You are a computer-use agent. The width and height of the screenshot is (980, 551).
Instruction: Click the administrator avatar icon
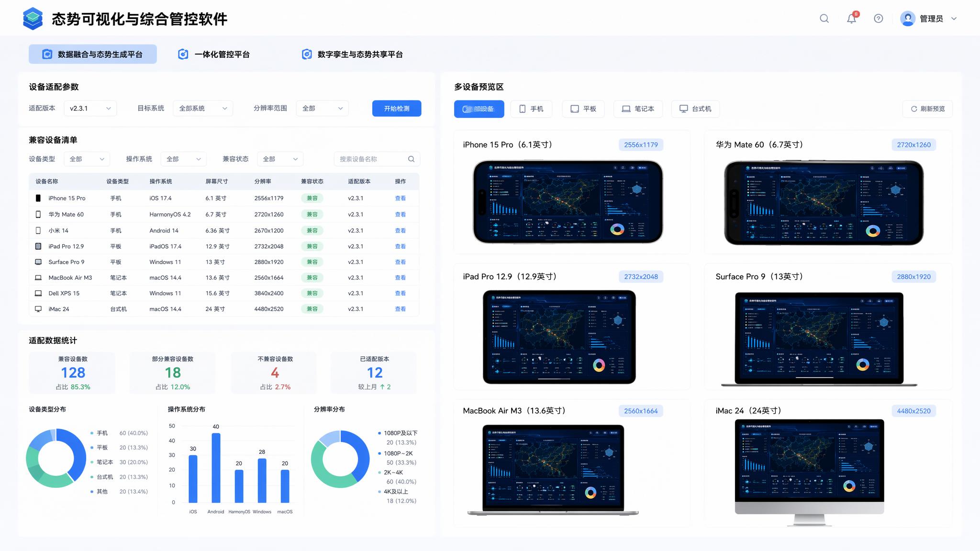pos(908,19)
